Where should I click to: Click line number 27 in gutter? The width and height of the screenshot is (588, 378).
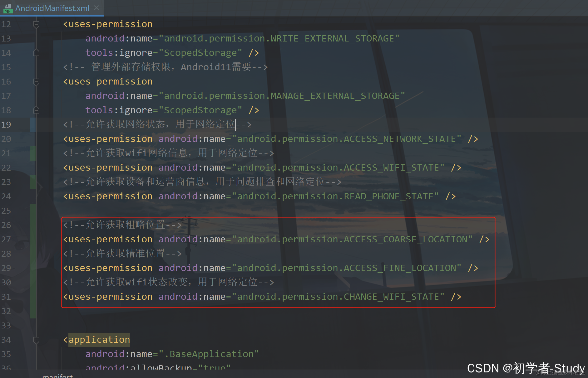[x=6, y=239]
